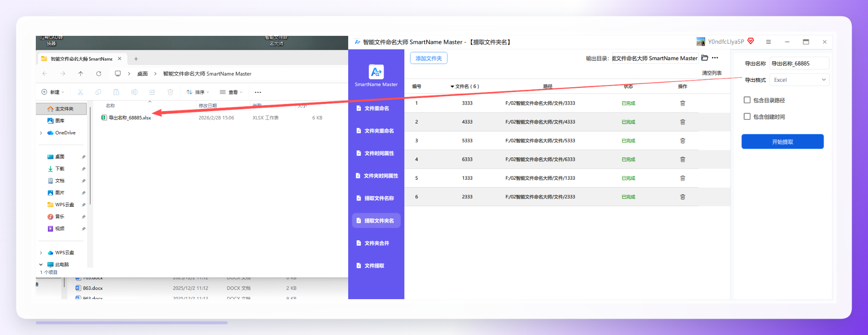Click 桌面 in the Explorer breadcrumb
Viewport: 868px width, 335px height.
click(x=142, y=74)
